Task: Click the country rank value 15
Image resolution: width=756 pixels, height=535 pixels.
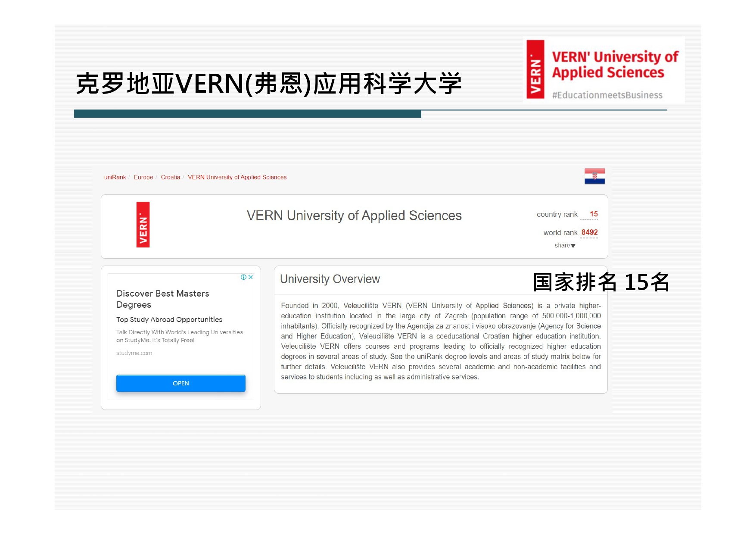Action: pyautogui.click(x=594, y=214)
